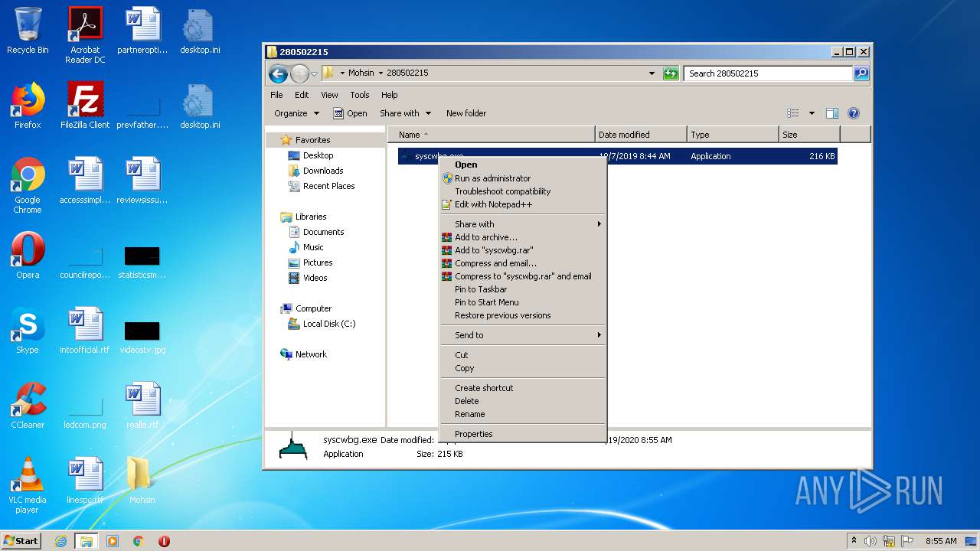Viewport: 980px width, 551px height.
Task: Choose Edit with Notepad++ entry
Action: (x=522, y=204)
